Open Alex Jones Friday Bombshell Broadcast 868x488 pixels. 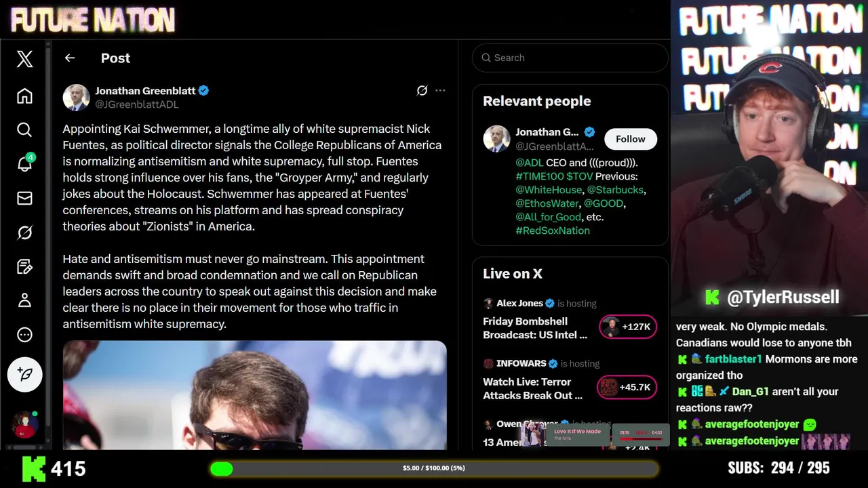[x=535, y=328]
